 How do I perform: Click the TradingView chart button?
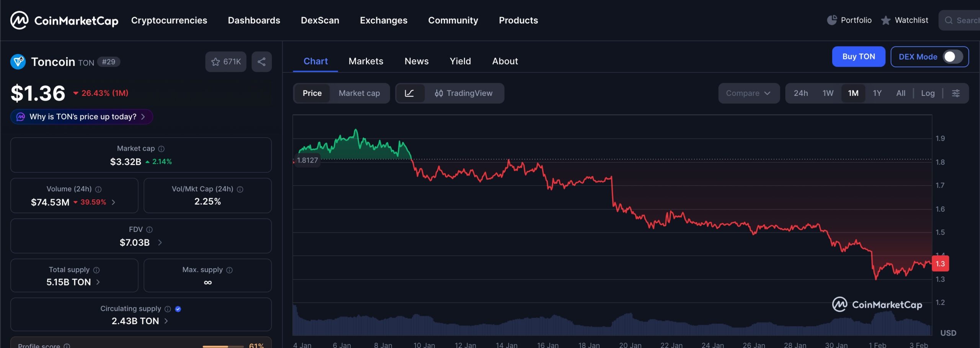pyautogui.click(x=464, y=93)
